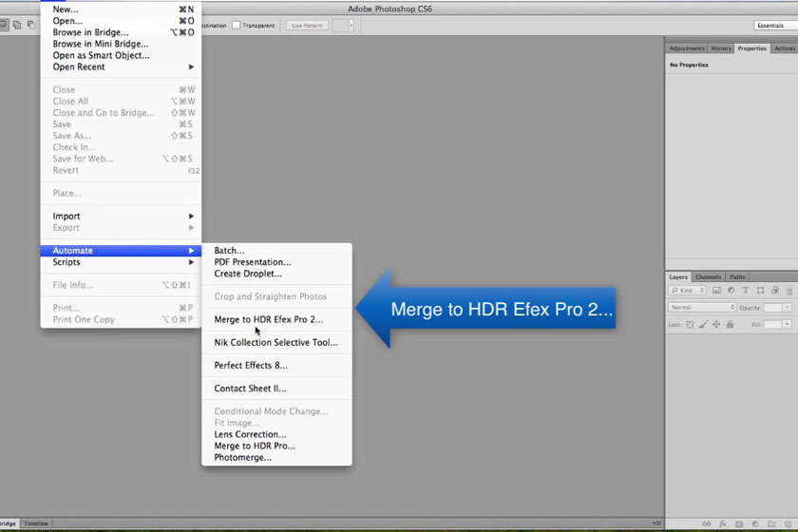Choose Create Droplet...
Image resolution: width=798 pixels, height=532 pixels.
(276, 274)
